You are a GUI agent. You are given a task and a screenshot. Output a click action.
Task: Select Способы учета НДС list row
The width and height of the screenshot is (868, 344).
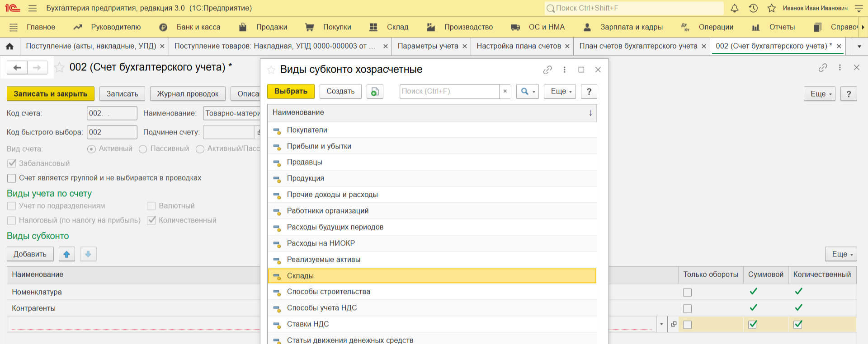[432, 308]
